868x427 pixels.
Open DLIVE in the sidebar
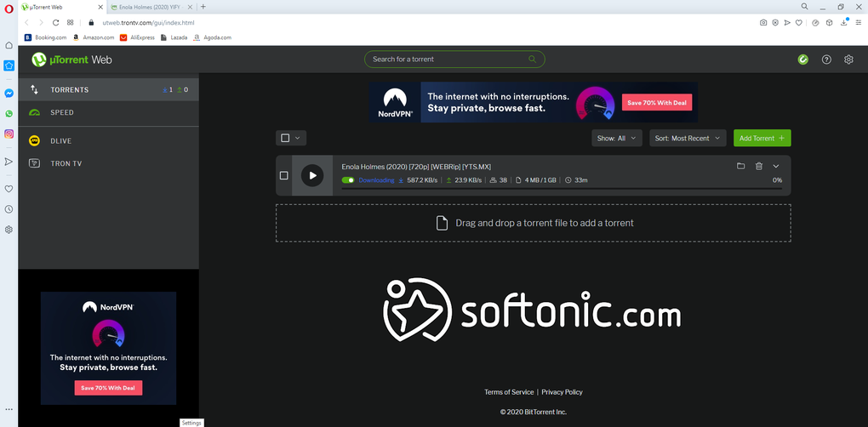pos(109,141)
